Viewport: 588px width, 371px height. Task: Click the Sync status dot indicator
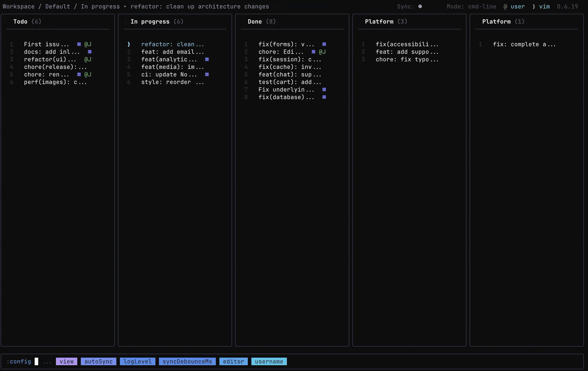click(x=420, y=7)
